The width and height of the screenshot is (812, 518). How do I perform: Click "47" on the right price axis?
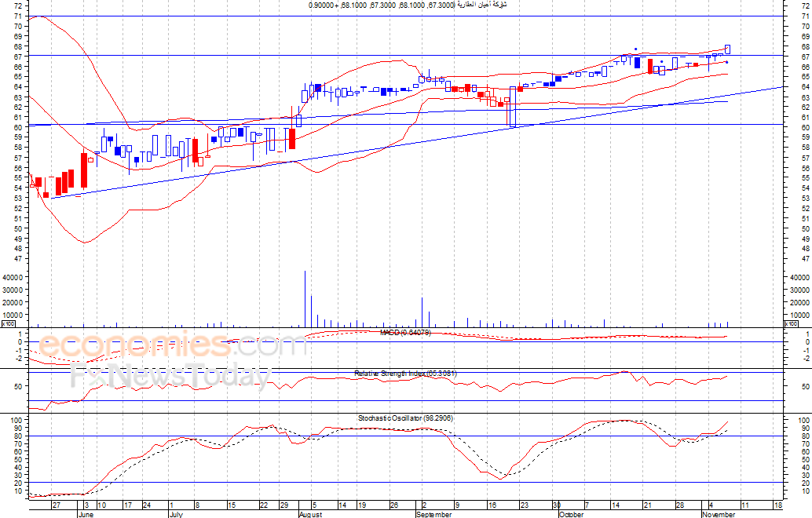point(805,259)
